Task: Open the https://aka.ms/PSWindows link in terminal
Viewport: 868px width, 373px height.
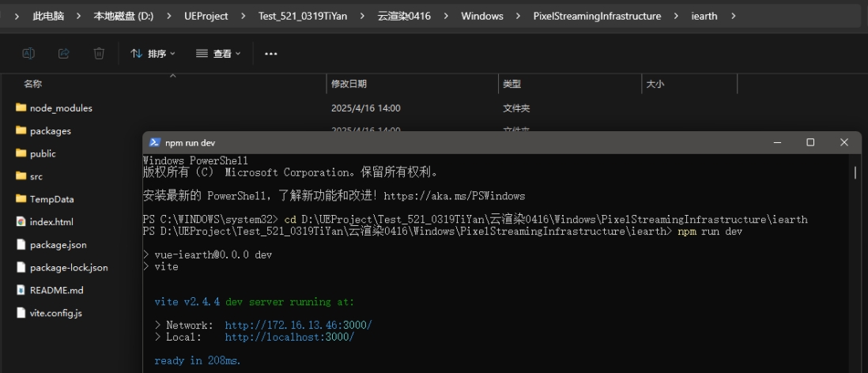Action: pyautogui.click(x=454, y=196)
